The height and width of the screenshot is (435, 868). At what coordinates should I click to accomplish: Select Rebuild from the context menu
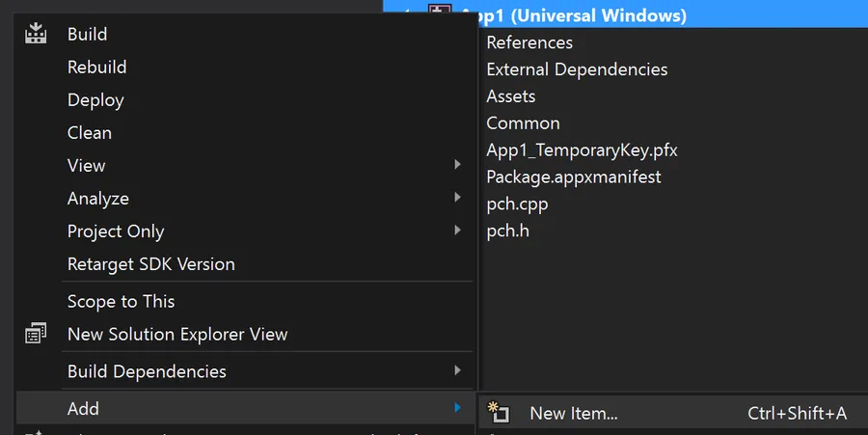pos(96,67)
